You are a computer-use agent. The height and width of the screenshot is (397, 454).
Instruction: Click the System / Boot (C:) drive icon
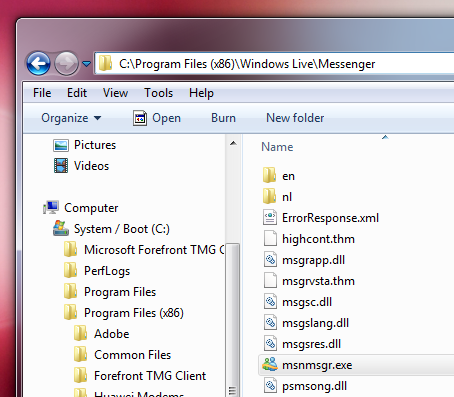click(61, 228)
